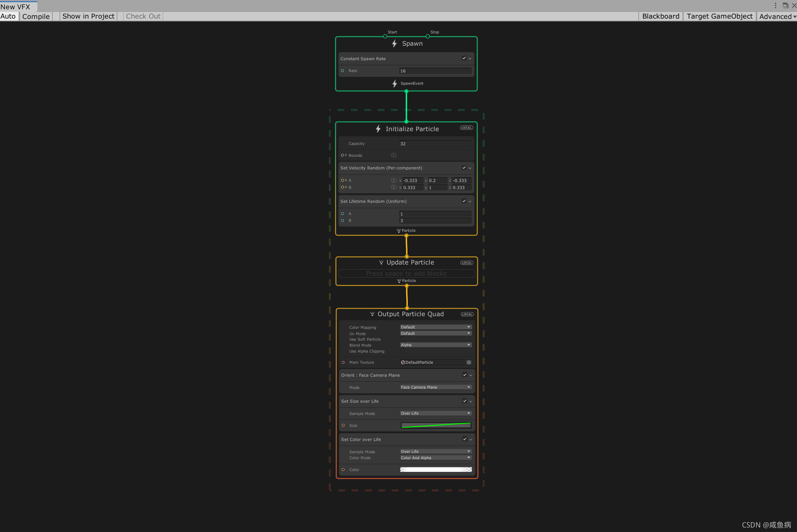Click the Bounds local-space L icon
797x532 pixels.
[394, 155]
